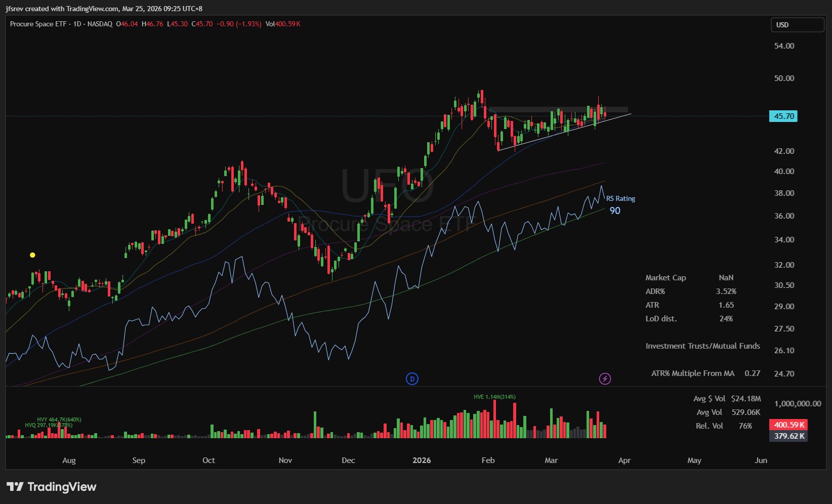Click the Sep label on time axis

coord(139,460)
